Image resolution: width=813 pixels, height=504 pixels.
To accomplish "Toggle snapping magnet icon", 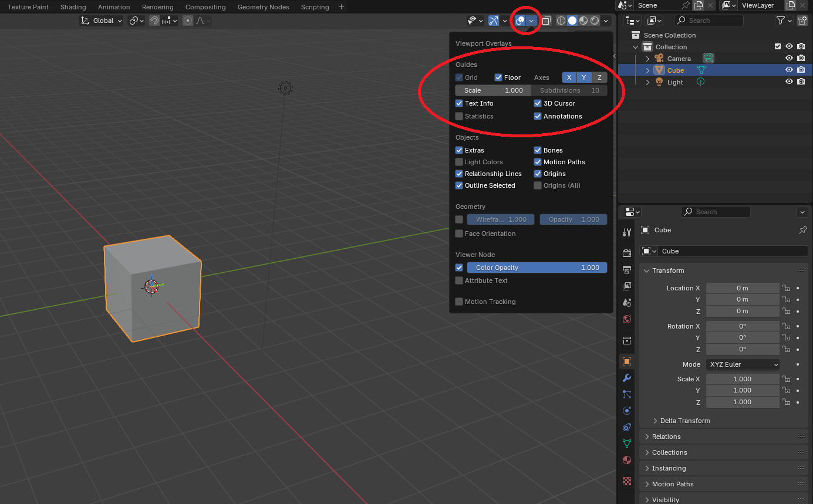I will point(154,21).
